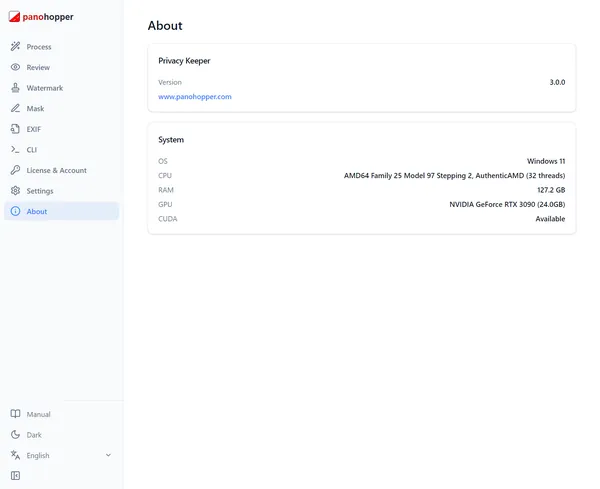
Task: Click the NVIDIA GeForce RTX 3090 value
Action: (507, 204)
